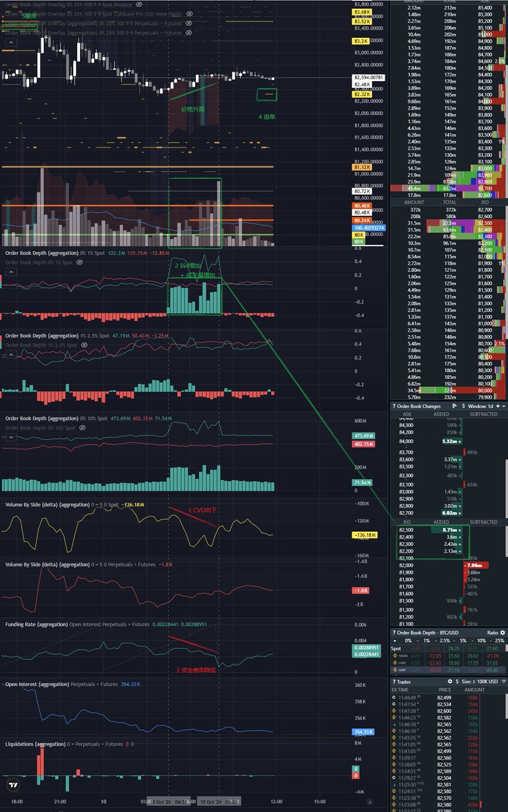Viewport: 508px width, 812px height.
Task: Click Liquidations aggregation legend title
Action: (35, 744)
